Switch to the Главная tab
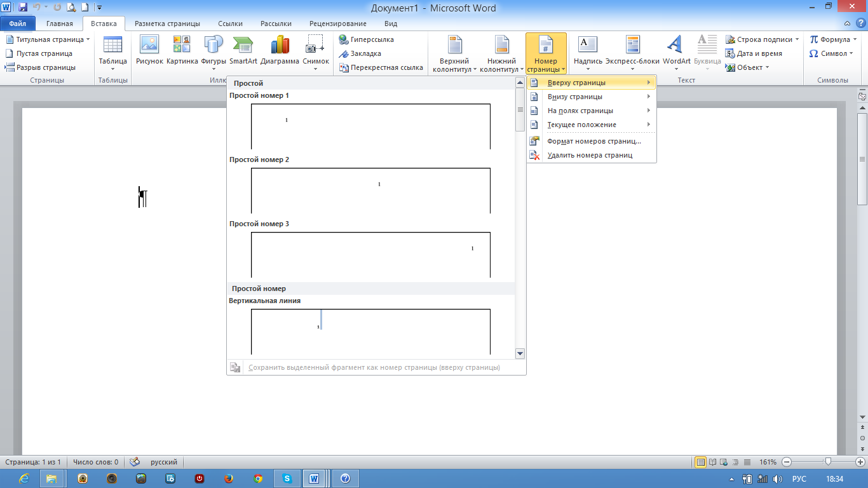Screen dimensions: 868x488 [60, 24]
